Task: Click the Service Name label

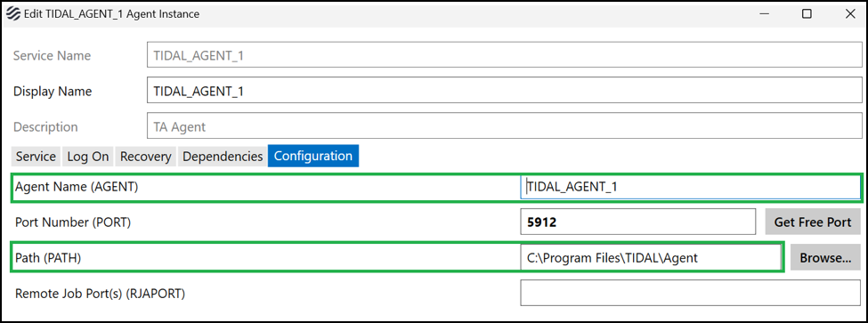Action: point(52,56)
